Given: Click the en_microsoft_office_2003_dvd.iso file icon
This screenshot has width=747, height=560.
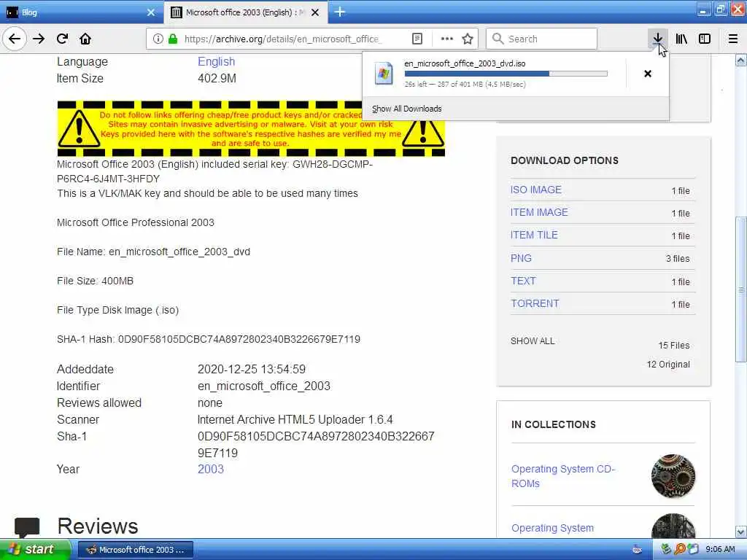Looking at the screenshot, I should (384, 74).
